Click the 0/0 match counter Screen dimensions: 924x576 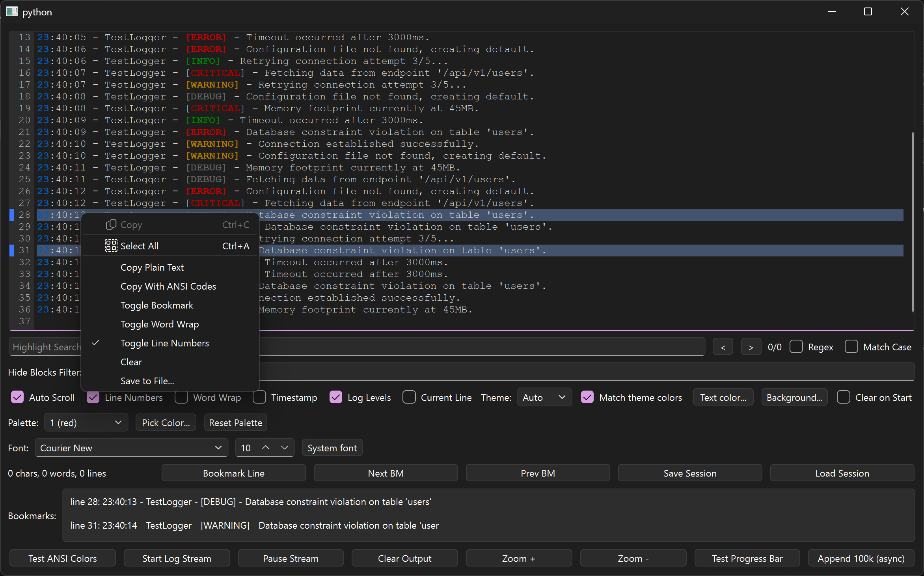coord(775,347)
